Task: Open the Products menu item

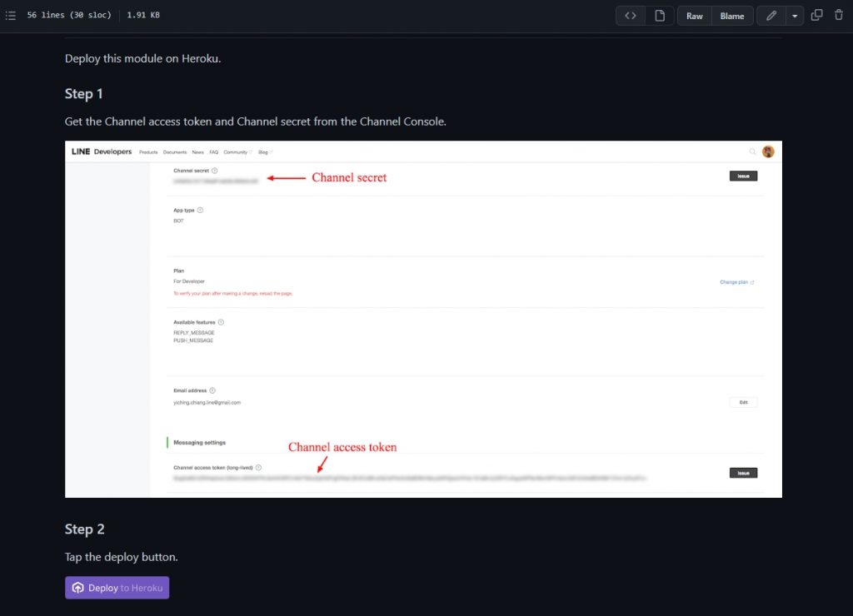Action: pos(148,152)
